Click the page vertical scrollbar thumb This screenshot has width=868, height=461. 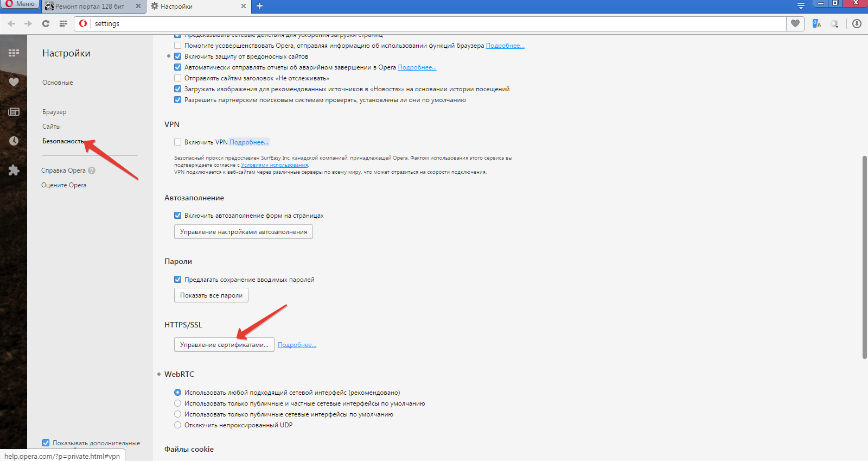(864, 257)
